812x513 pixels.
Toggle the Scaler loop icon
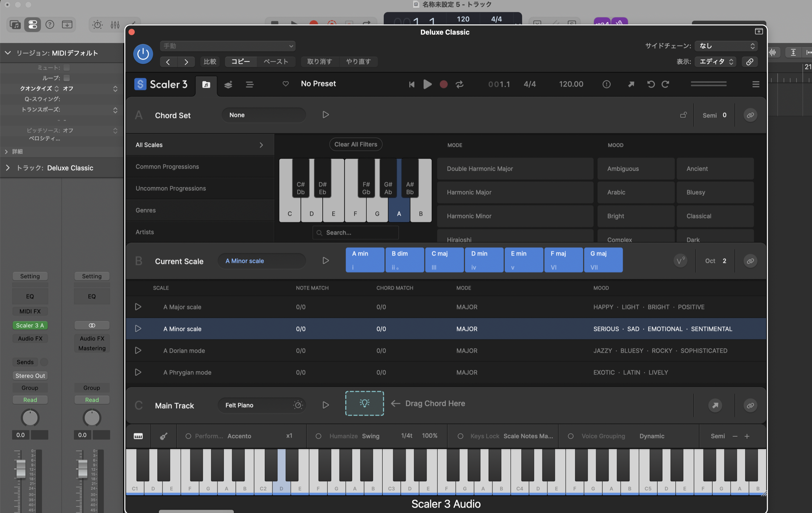pos(460,85)
